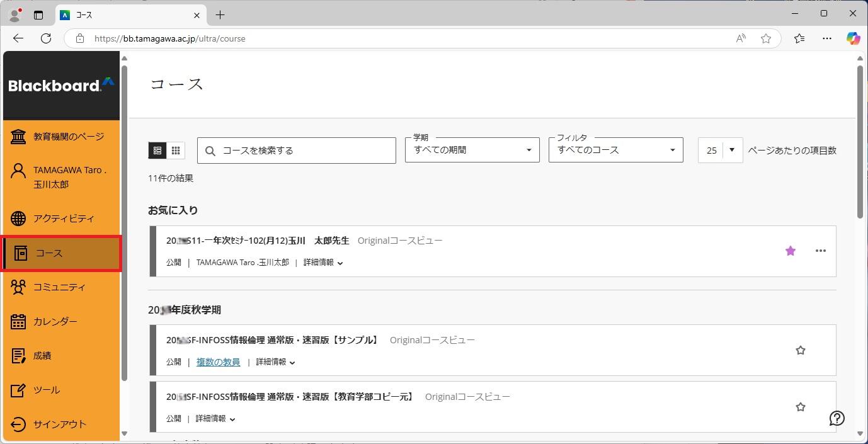Click the help question-mark button
868x444 pixels.
coord(837,418)
